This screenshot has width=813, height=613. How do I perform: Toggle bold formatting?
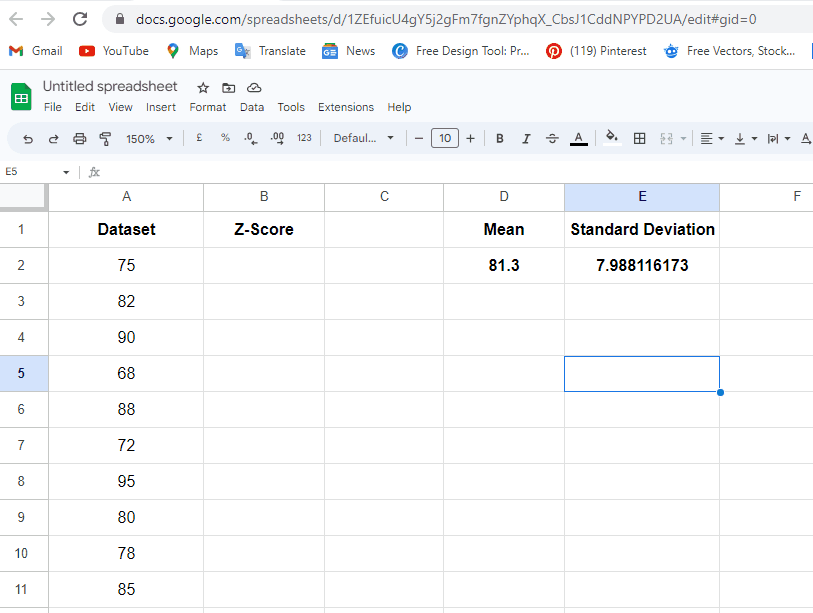pyautogui.click(x=500, y=138)
